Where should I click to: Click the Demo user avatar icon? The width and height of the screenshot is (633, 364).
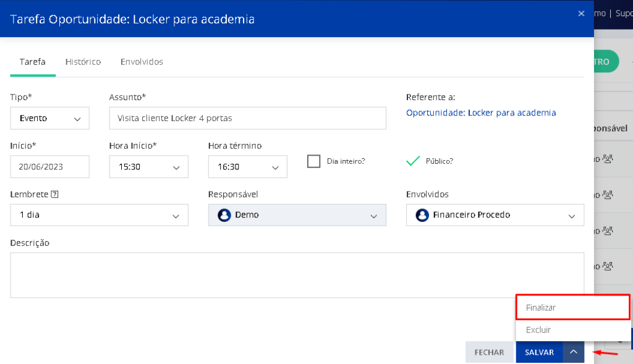224,215
